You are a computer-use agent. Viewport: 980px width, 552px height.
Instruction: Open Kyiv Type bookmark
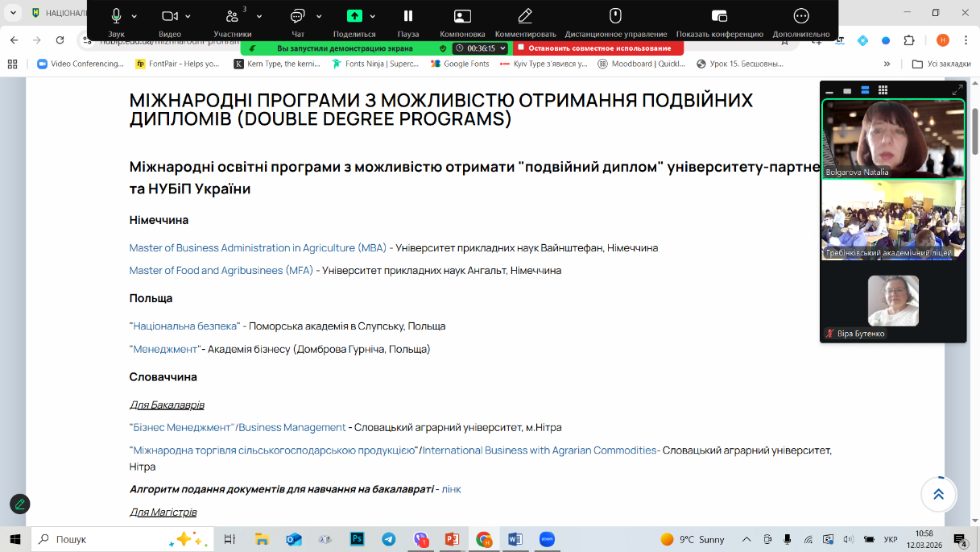[544, 64]
